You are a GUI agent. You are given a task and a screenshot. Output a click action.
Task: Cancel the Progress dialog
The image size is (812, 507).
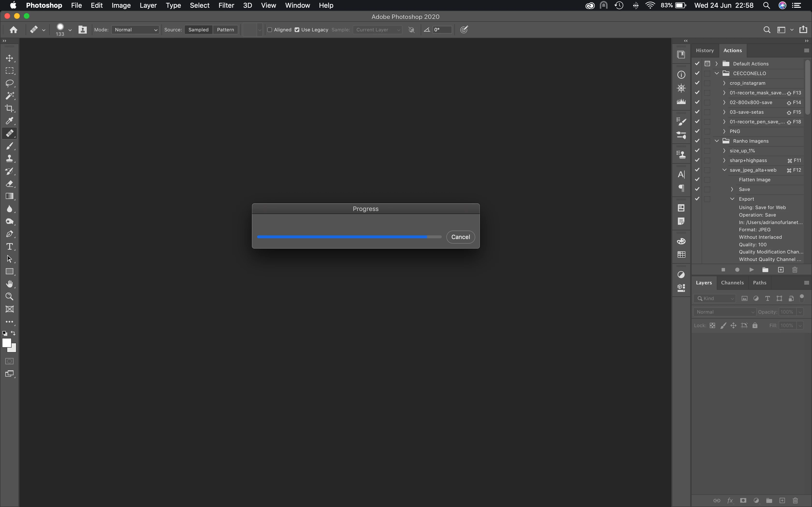[460, 237]
